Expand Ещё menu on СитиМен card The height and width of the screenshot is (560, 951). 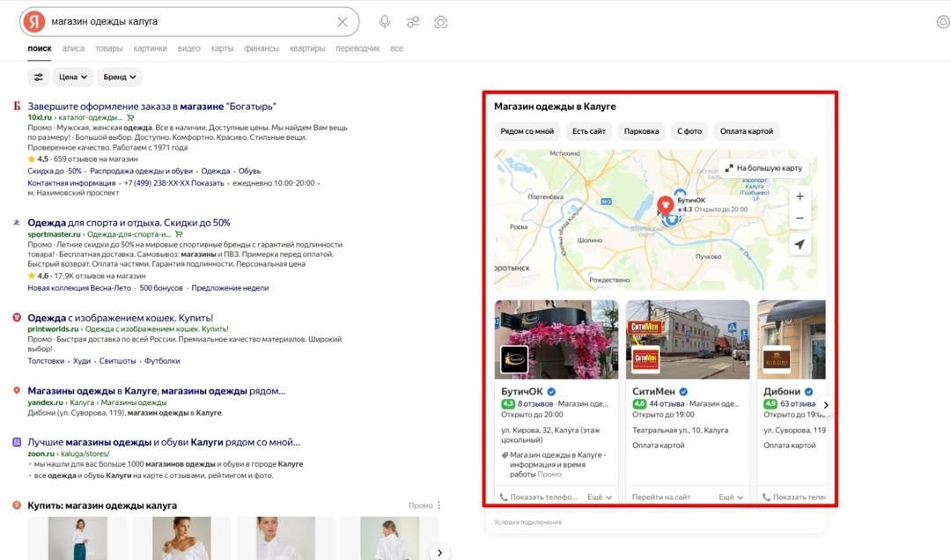pyautogui.click(x=731, y=497)
